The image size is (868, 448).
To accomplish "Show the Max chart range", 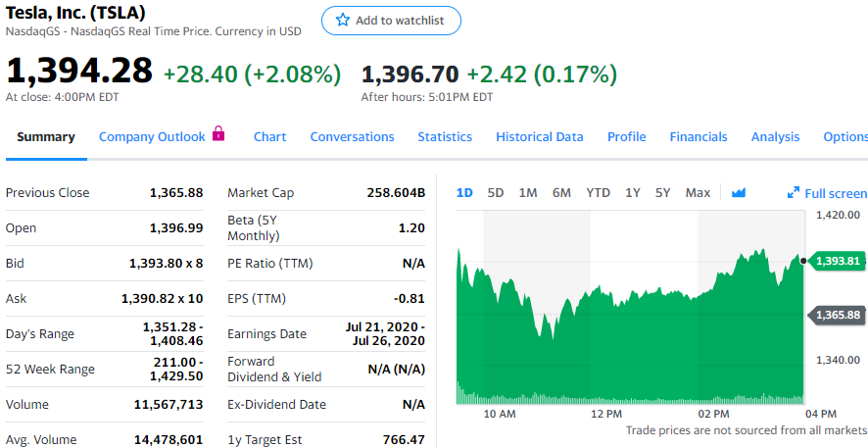I will pos(698,193).
